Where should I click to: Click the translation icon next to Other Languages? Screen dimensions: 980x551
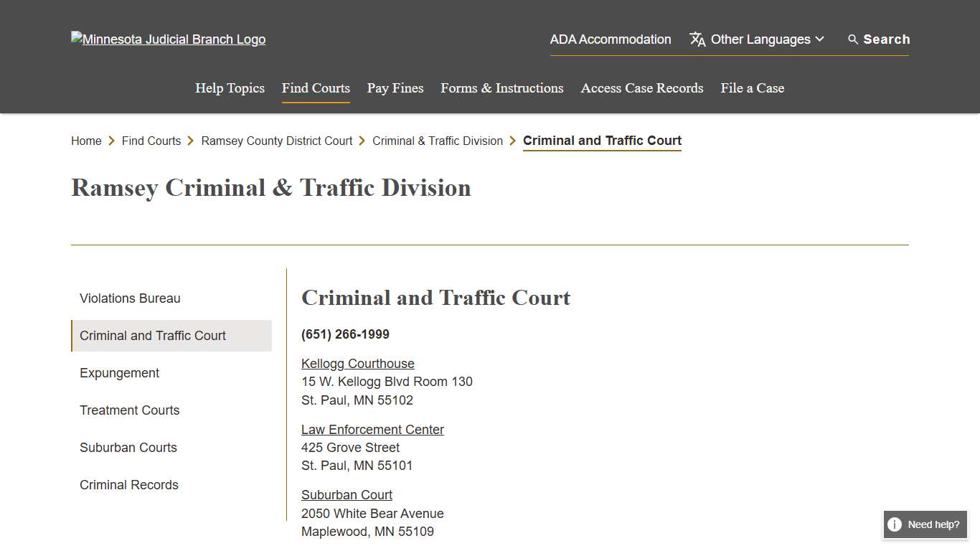tap(697, 39)
